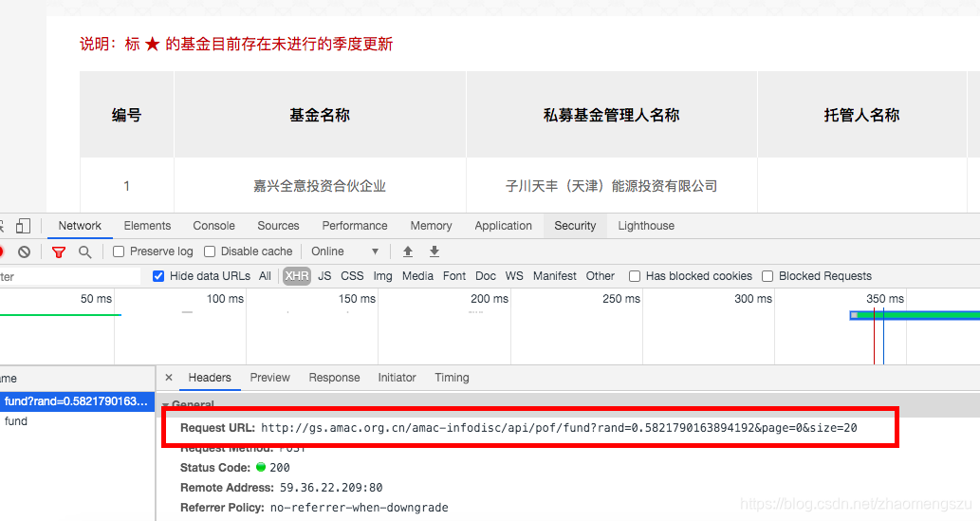This screenshot has height=521, width=980.
Task: Switch to the Elements panel tab
Action: [x=147, y=226]
